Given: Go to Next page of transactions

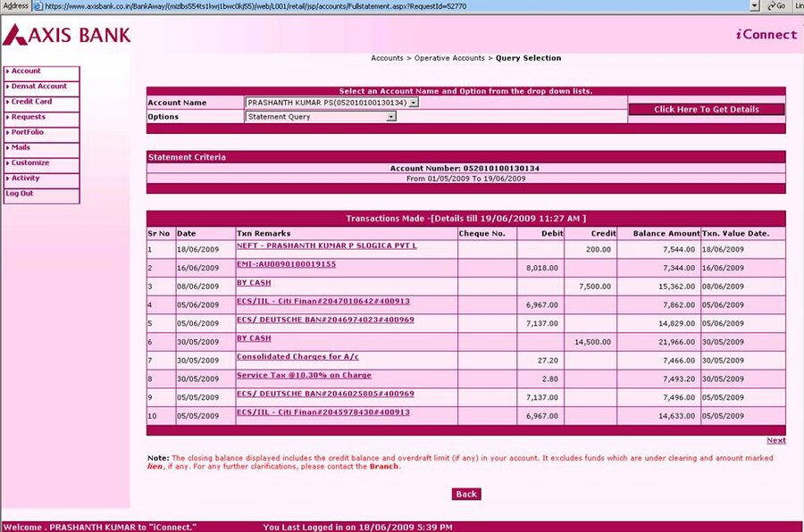Looking at the screenshot, I should [x=775, y=440].
